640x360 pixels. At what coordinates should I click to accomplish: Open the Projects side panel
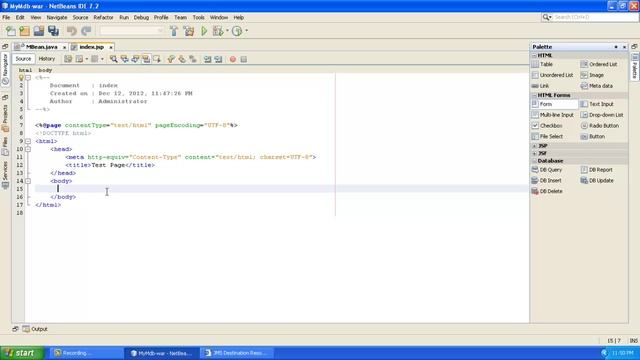(5, 118)
